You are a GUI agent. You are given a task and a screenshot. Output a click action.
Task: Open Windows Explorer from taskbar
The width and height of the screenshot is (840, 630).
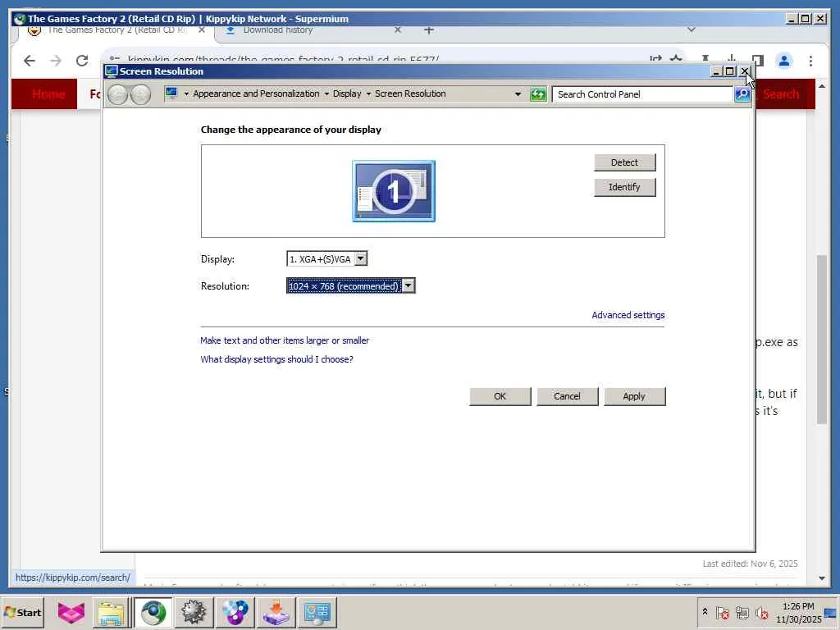click(111, 612)
